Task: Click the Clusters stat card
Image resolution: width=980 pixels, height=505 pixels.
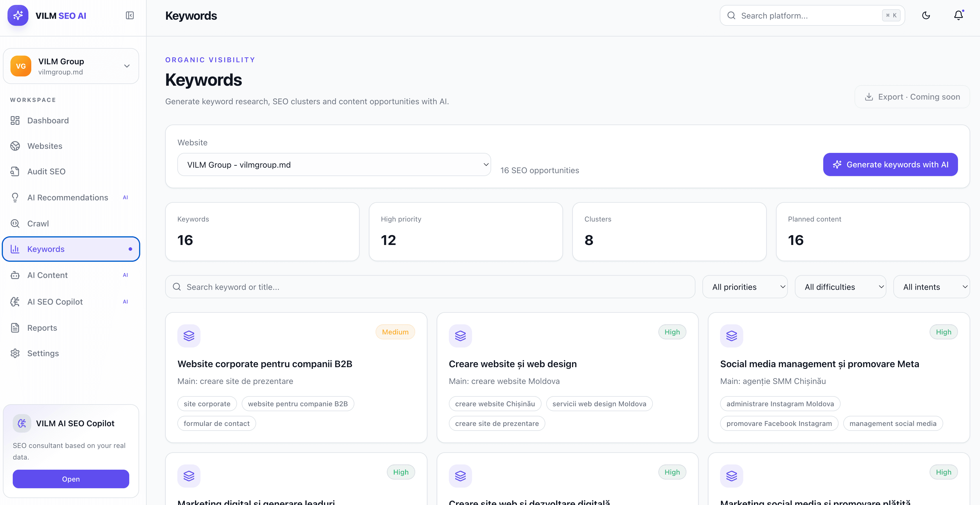Action: click(x=669, y=232)
